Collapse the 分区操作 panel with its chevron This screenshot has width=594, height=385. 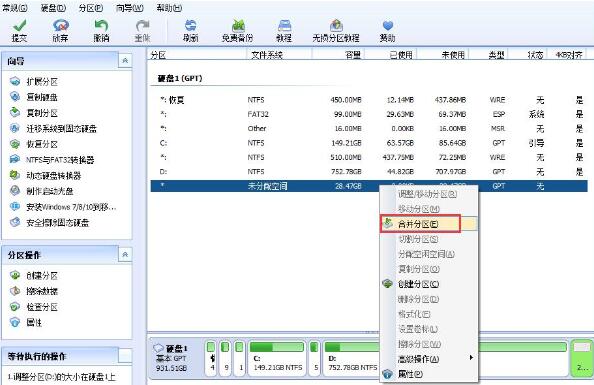point(125,255)
